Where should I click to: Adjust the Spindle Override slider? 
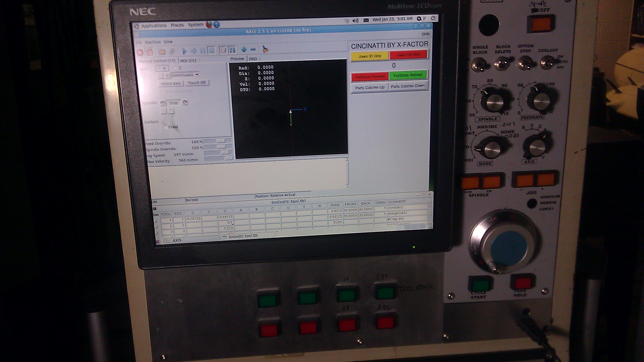pyautogui.click(x=218, y=147)
